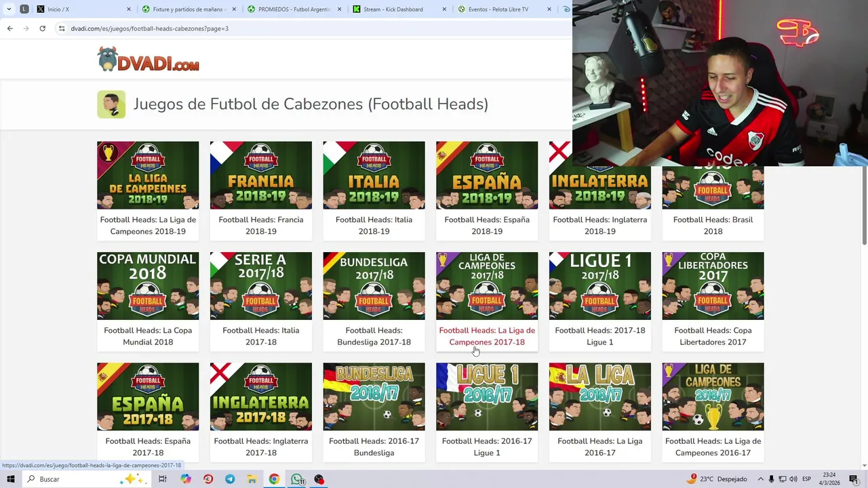
Task: Open Italia 2018-19 game thumbnail
Action: click(x=374, y=175)
